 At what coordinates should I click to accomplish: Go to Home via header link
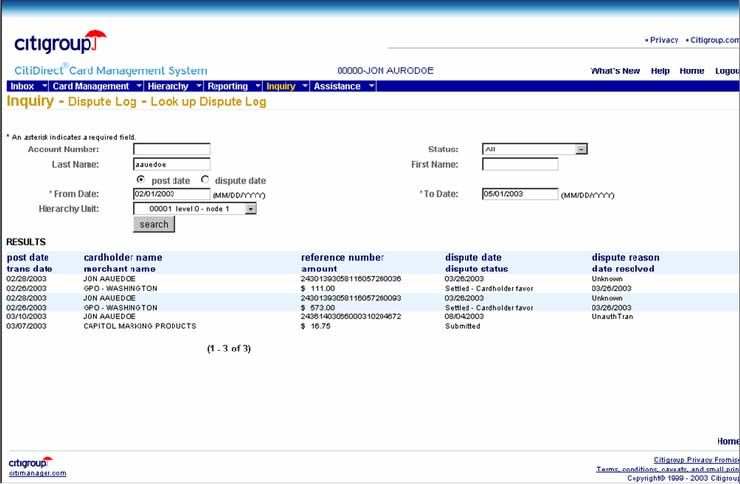[x=691, y=71]
